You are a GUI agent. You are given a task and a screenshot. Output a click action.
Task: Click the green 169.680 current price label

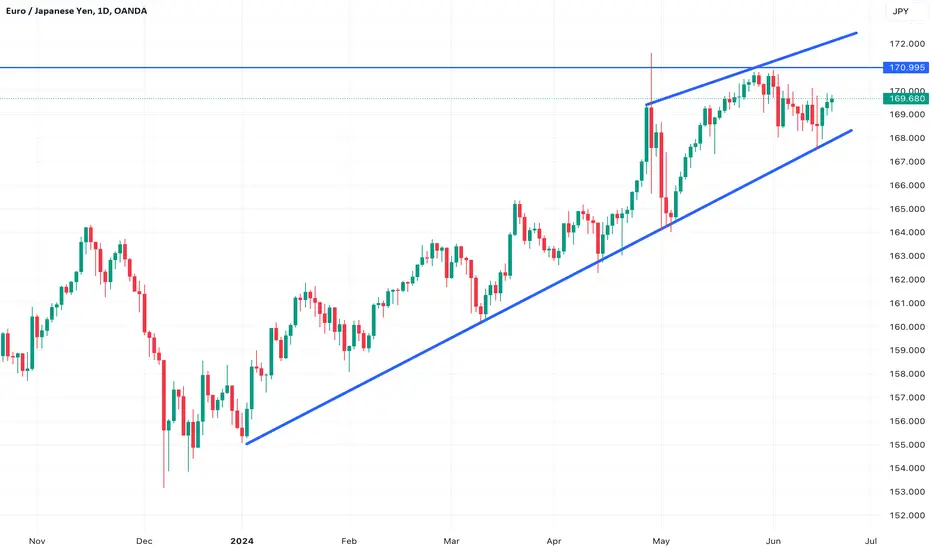tap(906, 99)
